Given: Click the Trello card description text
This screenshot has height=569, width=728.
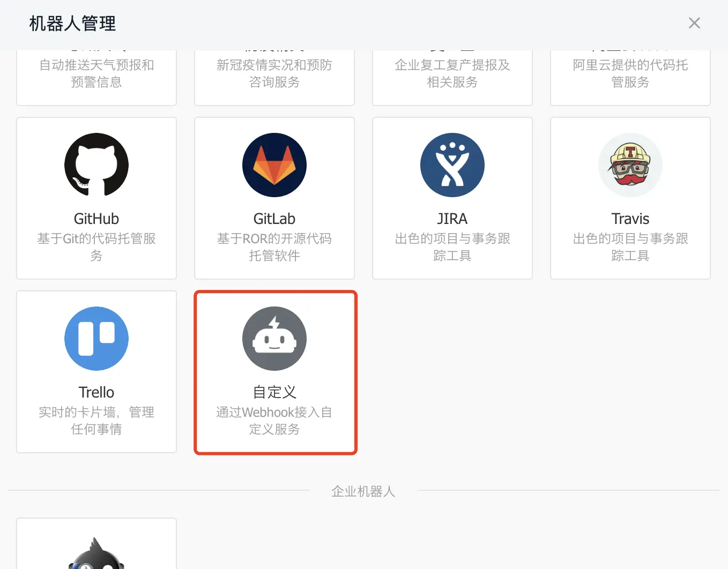Looking at the screenshot, I should click(96, 421).
